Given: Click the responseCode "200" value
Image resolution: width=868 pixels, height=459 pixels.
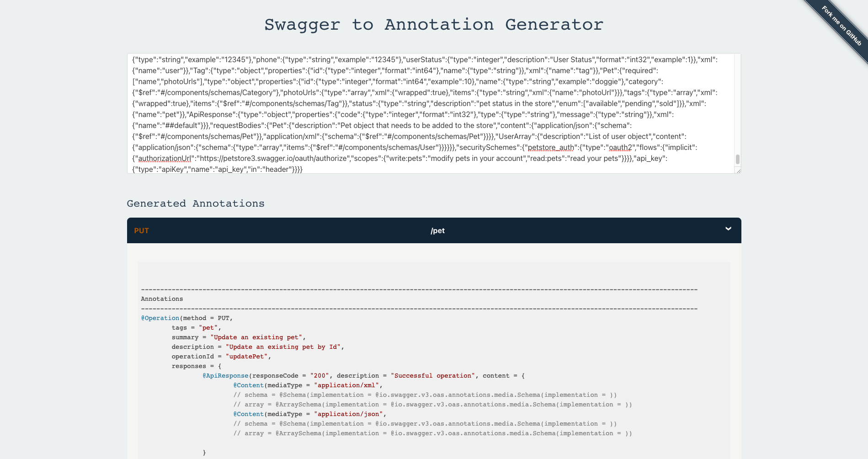Looking at the screenshot, I should click(320, 376).
